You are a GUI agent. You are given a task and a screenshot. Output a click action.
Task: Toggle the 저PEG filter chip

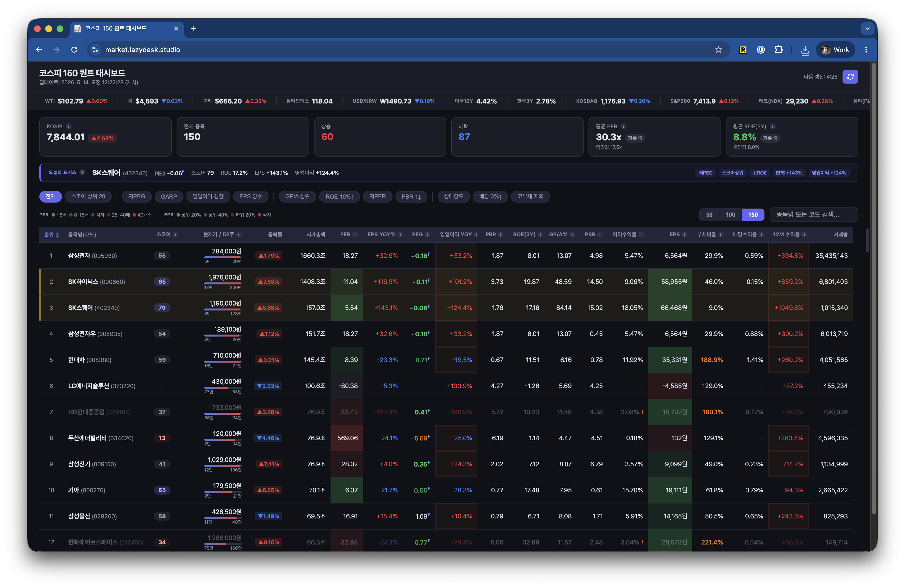[136, 196]
